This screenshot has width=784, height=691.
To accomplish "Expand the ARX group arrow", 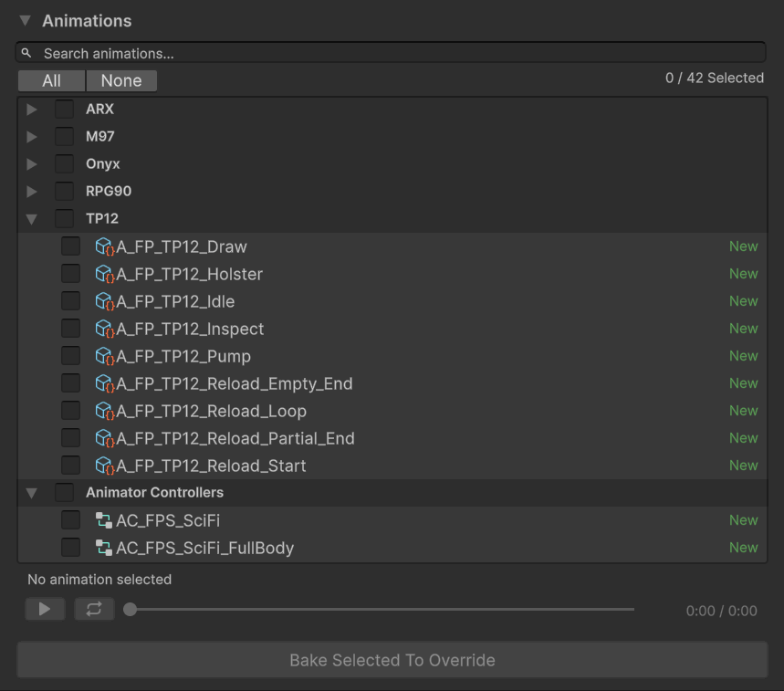I will pos(32,109).
